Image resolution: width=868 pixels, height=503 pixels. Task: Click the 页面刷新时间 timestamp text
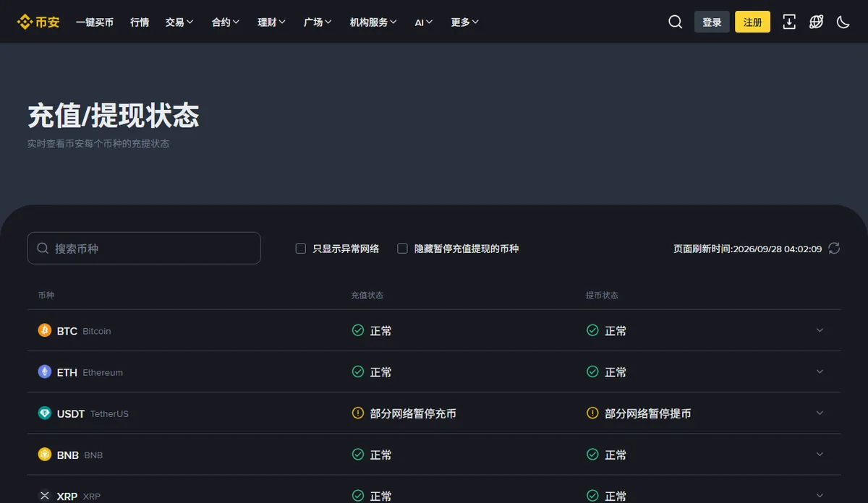tap(748, 249)
